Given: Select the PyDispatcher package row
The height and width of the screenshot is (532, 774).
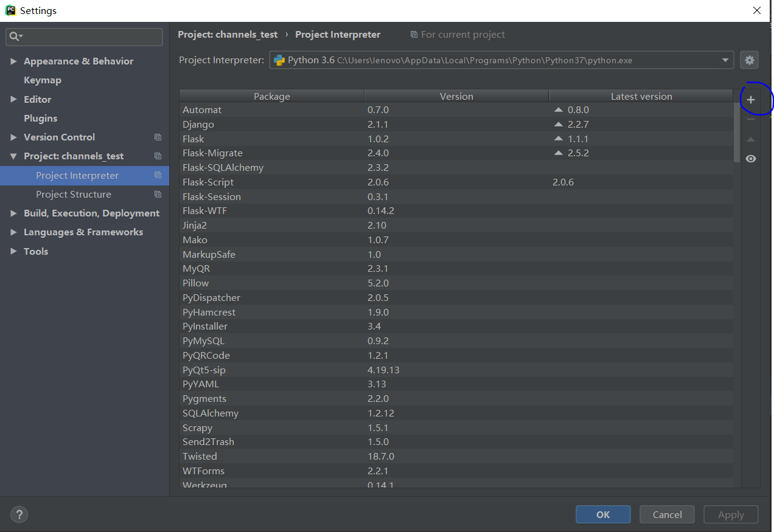Looking at the screenshot, I should 456,298.
